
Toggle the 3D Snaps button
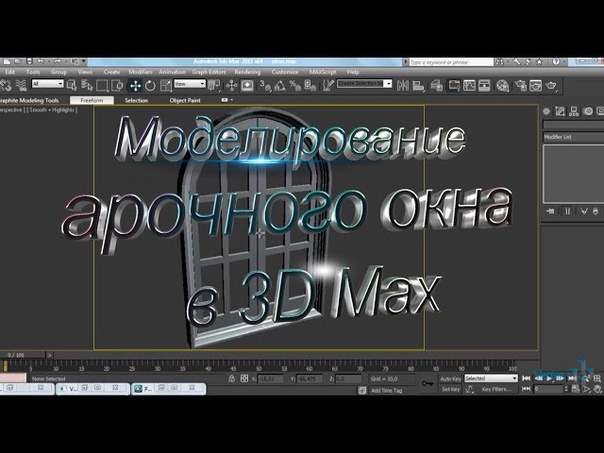coord(265,85)
